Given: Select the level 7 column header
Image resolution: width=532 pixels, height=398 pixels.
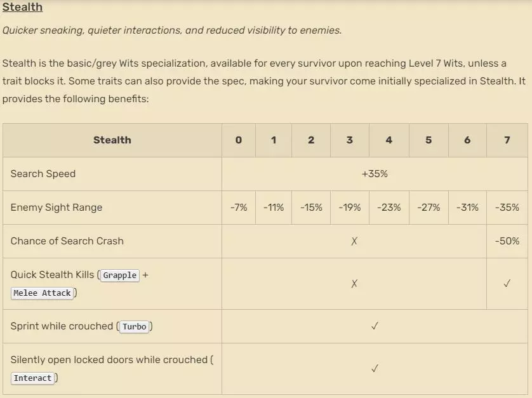Looking at the screenshot, I should [x=507, y=140].
